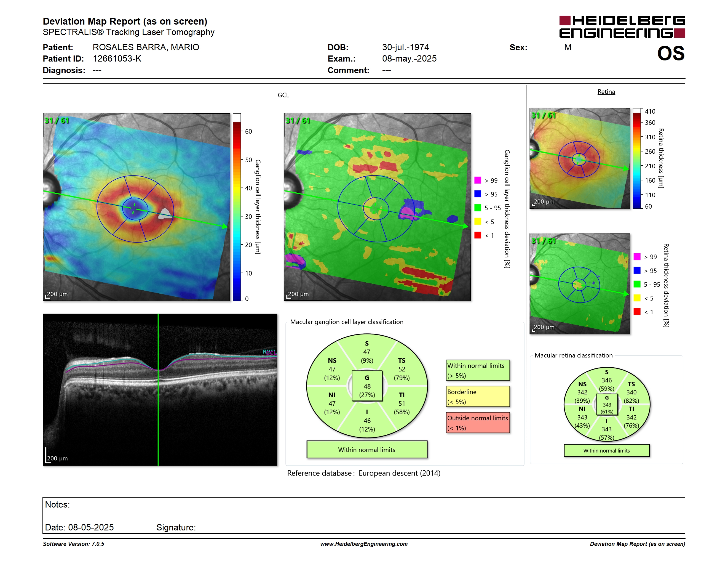Click the blue >95 GCL legend swatch
This screenshot has height=563, width=728.
[x=478, y=194]
